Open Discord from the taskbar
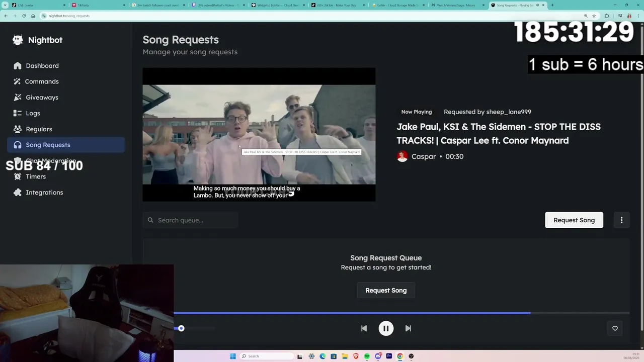The width and height of the screenshot is (644, 362). tap(378, 356)
